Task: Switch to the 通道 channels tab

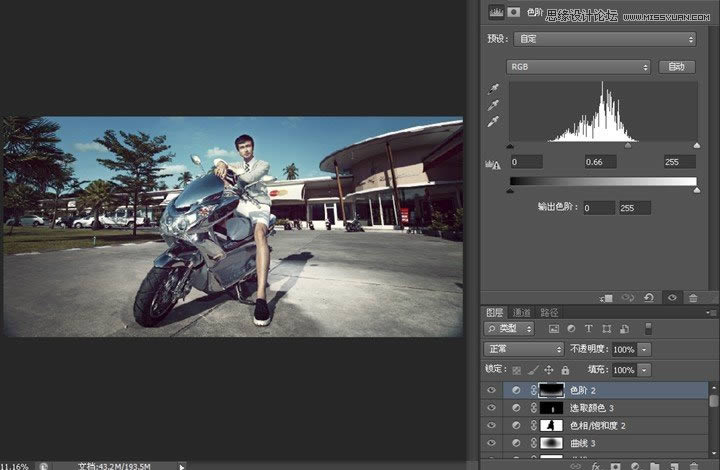Action: click(522, 312)
